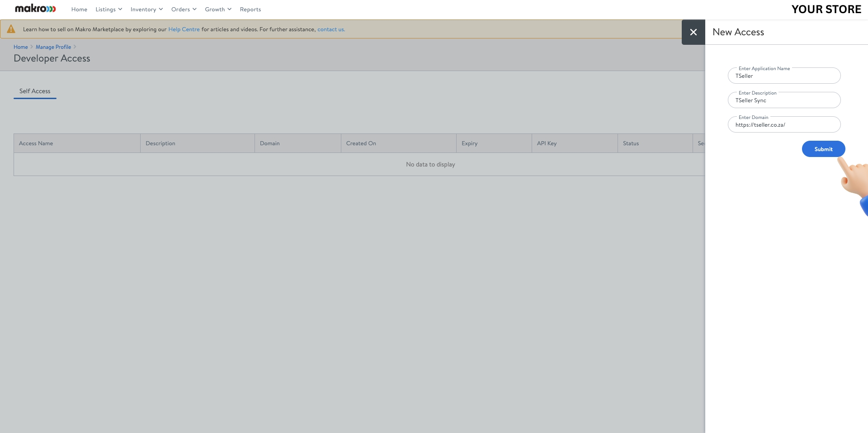The height and width of the screenshot is (433, 868).
Task: Click the Access Name column header
Action: (x=36, y=143)
